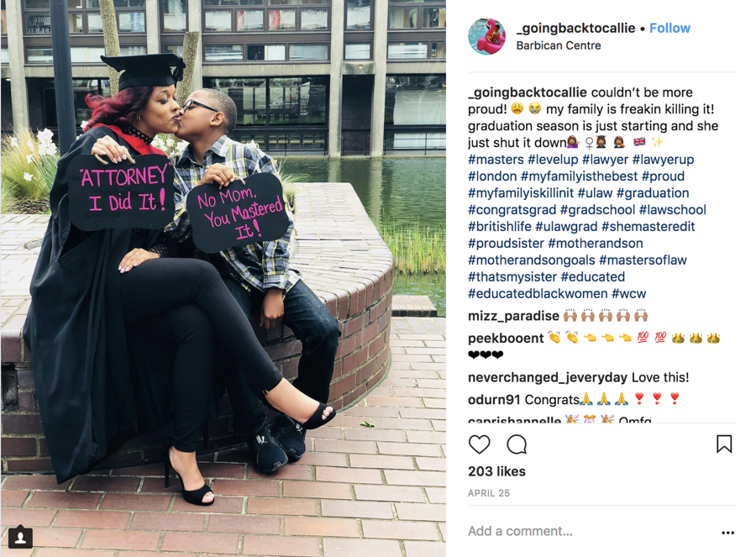Show tagged people icon on photo

[20, 538]
